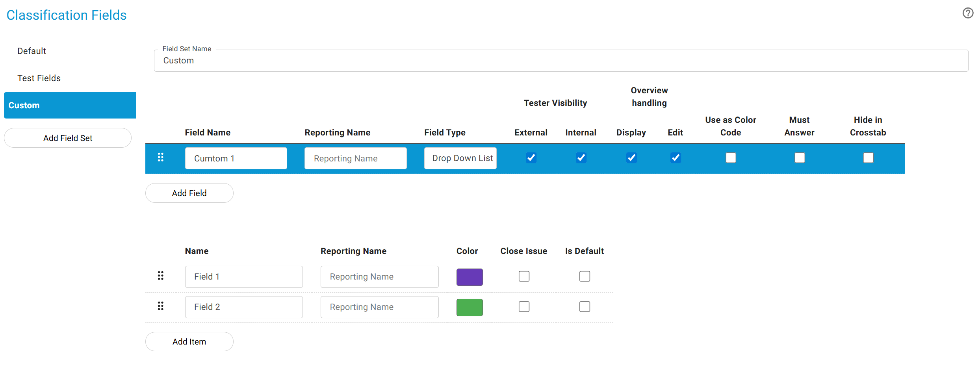Image resolution: width=980 pixels, height=378 pixels.
Task: Toggle Hide in Crosstab checkbox
Action: (x=868, y=158)
